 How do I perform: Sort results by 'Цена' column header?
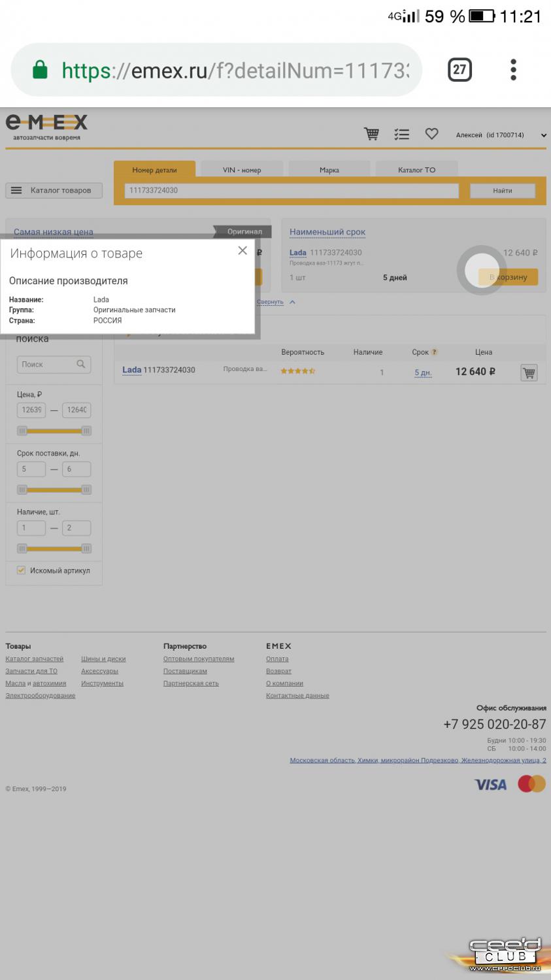[484, 352]
